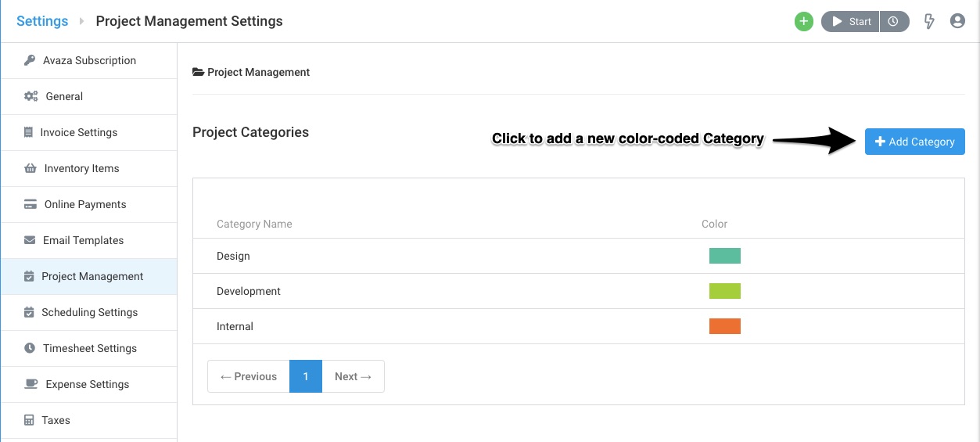
Task: Click the teal Design color swatch
Action: pyautogui.click(x=725, y=256)
